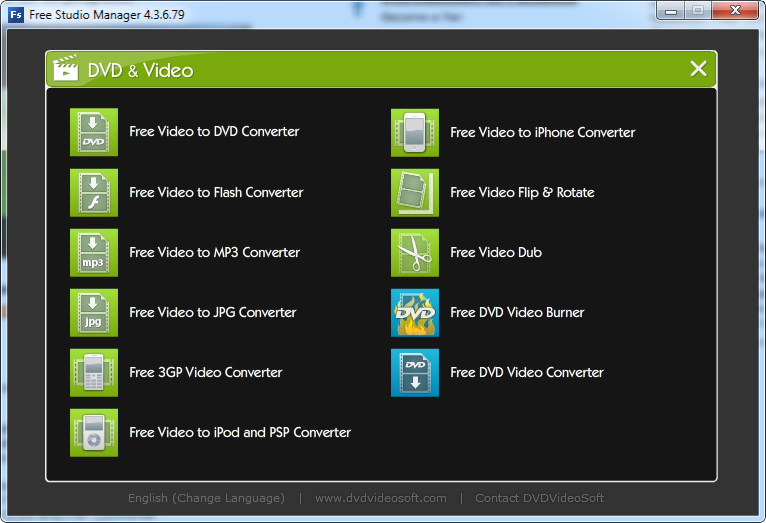
Task: Select the jpg converter icon
Action: click(94, 313)
